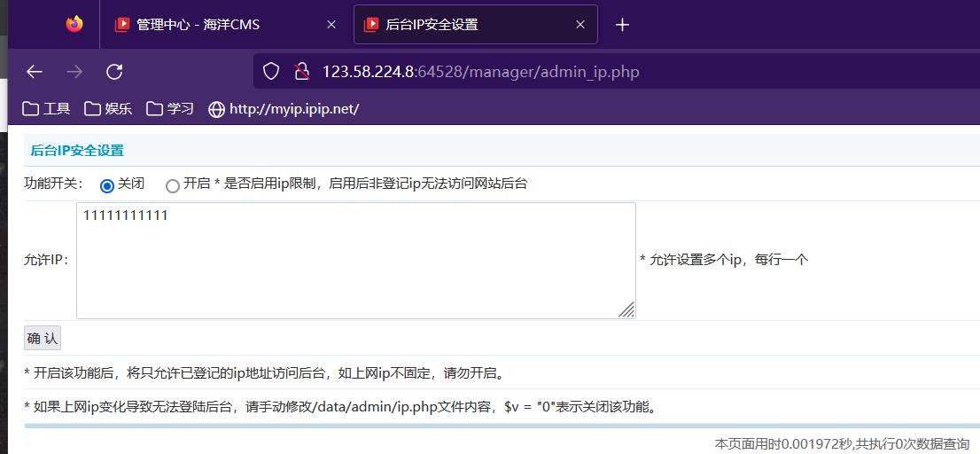
Task: Click inside the 允许IP text area
Action: [356, 260]
